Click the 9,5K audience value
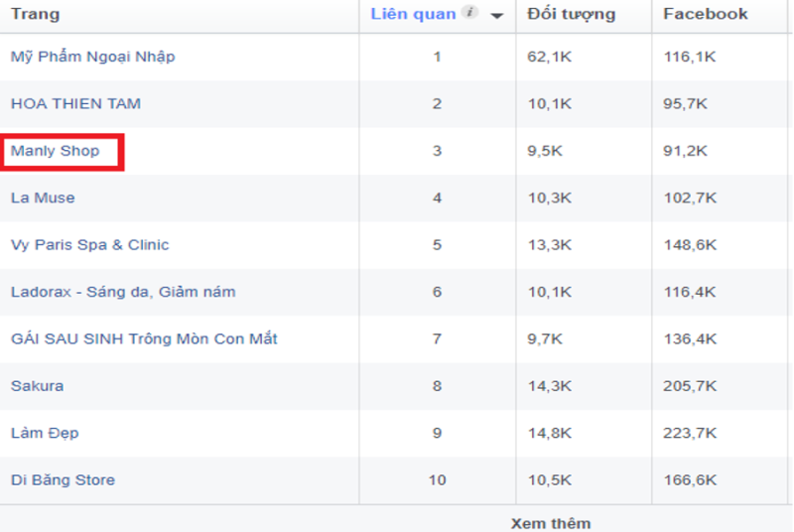The height and width of the screenshot is (532, 794). [545, 151]
